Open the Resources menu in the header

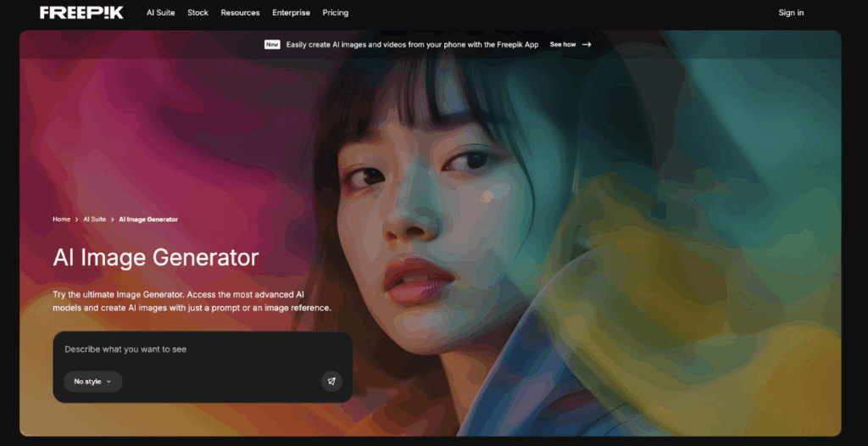point(240,13)
